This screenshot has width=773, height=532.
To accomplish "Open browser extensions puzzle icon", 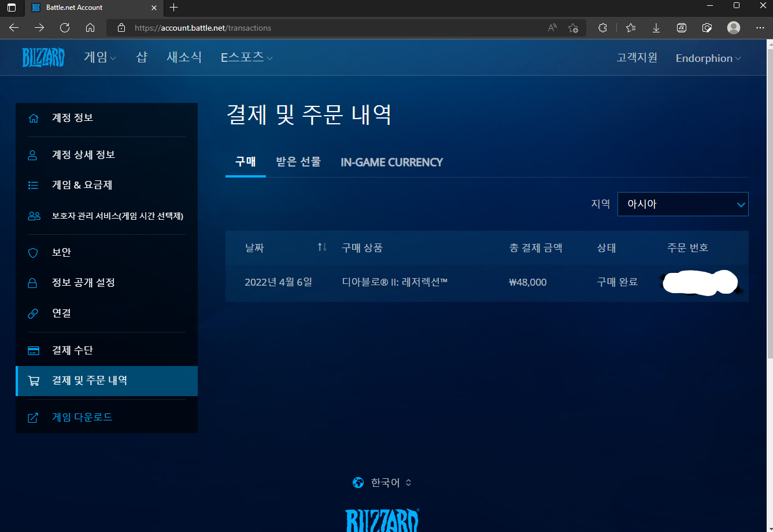I will click(602, 28).
